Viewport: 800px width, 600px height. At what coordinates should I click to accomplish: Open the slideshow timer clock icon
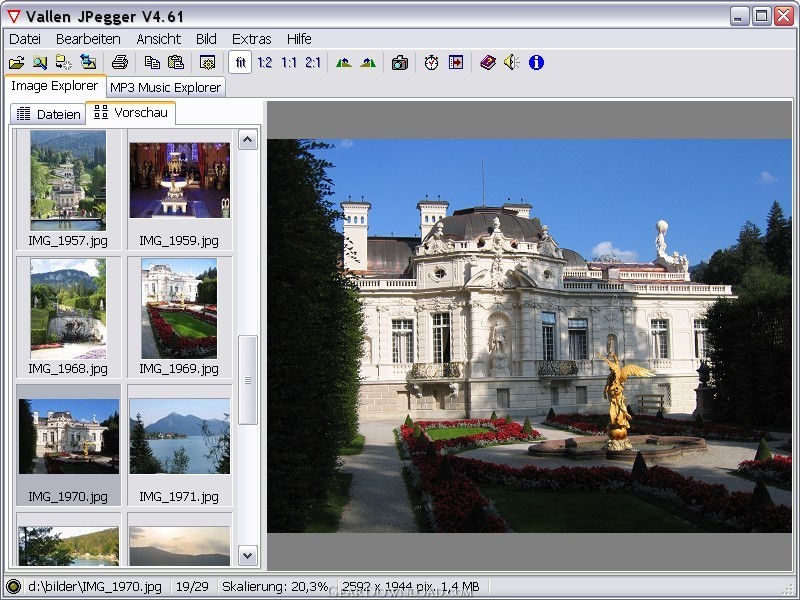pos(431,63)
